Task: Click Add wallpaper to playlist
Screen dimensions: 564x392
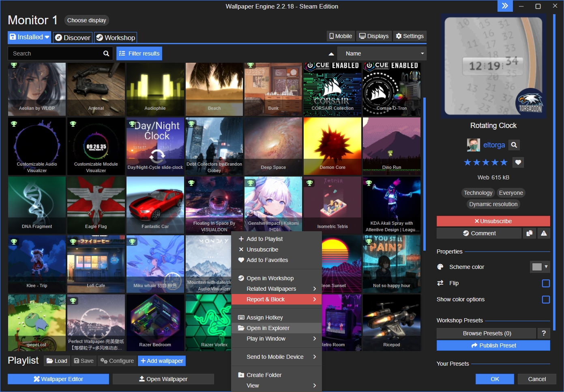Action: pyautogui.click(x=162, y=361)
